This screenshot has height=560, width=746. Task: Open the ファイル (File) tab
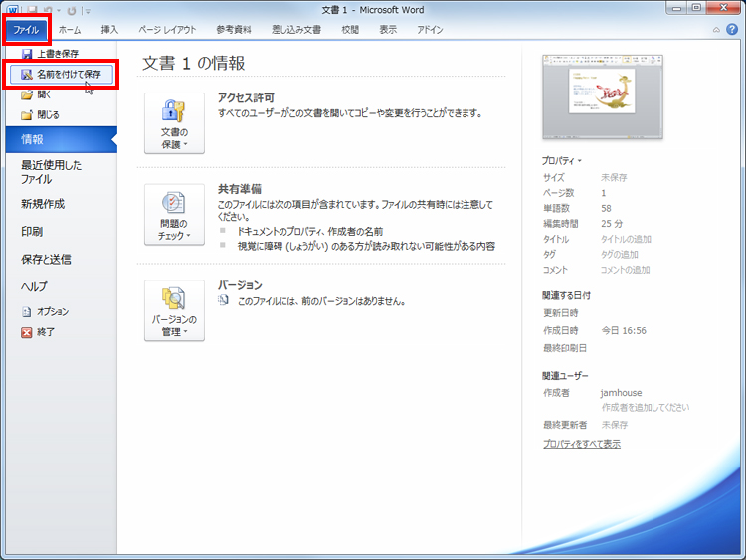pos(26,30)
